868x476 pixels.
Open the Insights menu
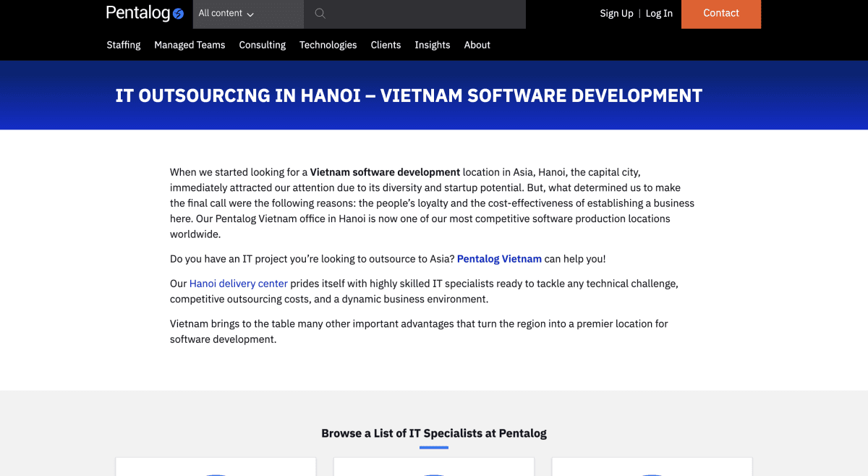click(433, 45)
